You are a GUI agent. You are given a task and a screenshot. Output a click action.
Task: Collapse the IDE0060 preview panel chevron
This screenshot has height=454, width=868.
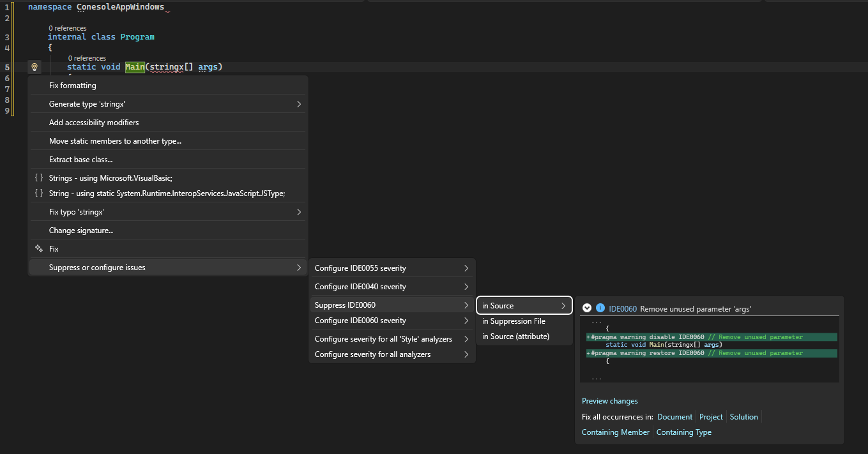tap(586, 307)
